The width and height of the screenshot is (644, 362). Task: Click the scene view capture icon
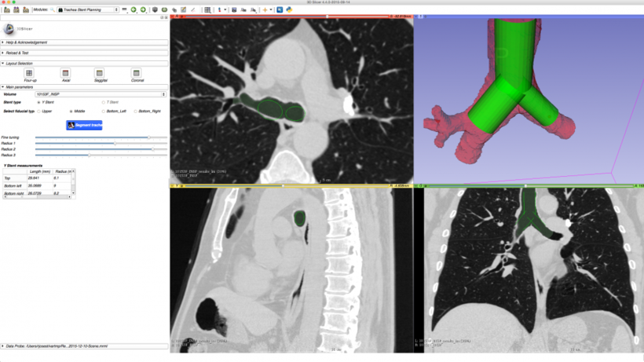click(x=243, y=9)
